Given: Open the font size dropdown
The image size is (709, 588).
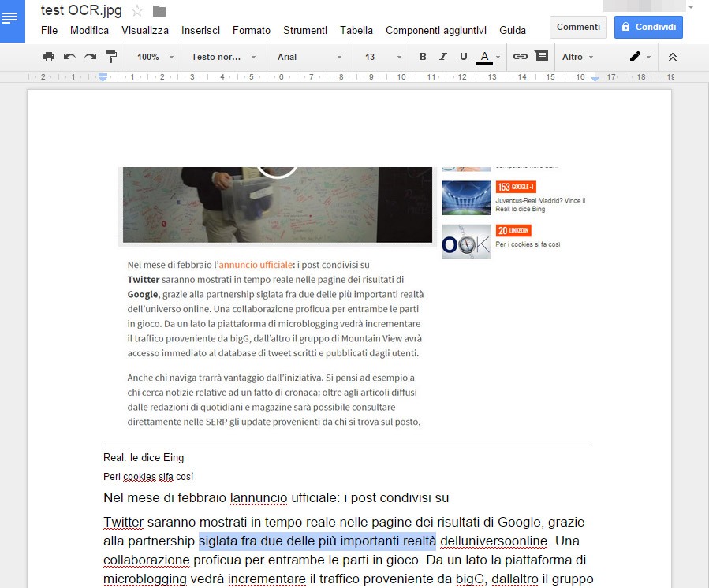Looking at the screenshot, I should (377, 57).
